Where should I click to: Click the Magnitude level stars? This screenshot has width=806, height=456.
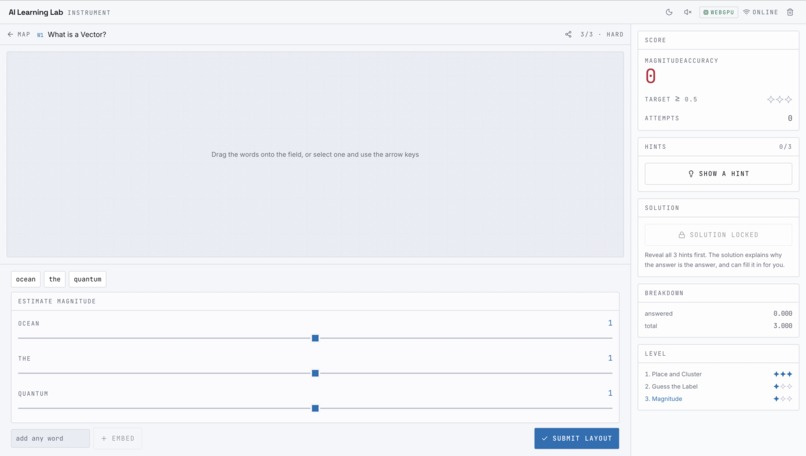(783, 399)
